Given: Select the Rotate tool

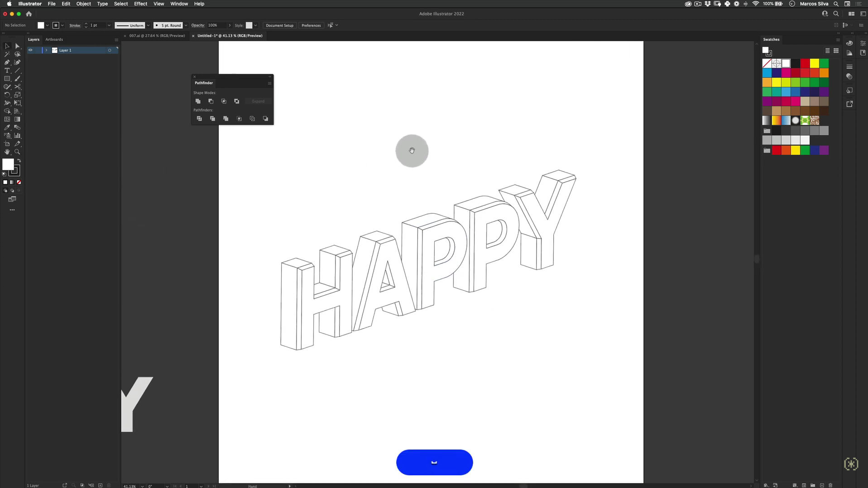Looking at the screenshot, I should click(7, 95).
